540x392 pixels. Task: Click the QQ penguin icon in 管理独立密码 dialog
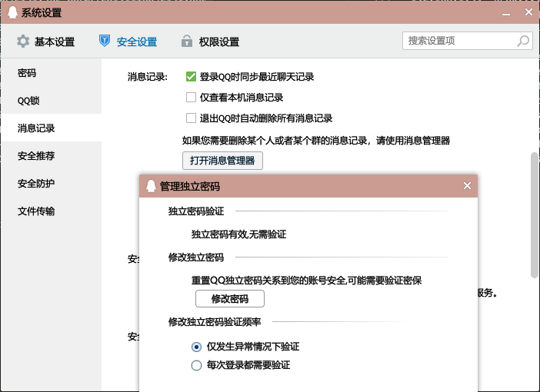[x=151, y=186]
